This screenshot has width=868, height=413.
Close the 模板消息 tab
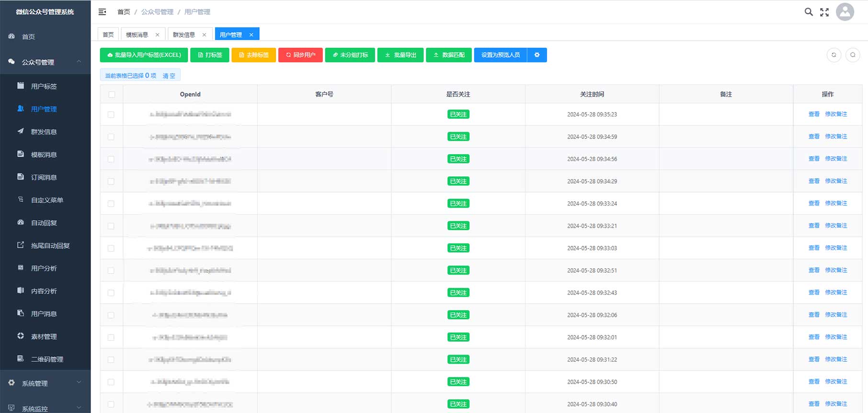pos(157,35)
